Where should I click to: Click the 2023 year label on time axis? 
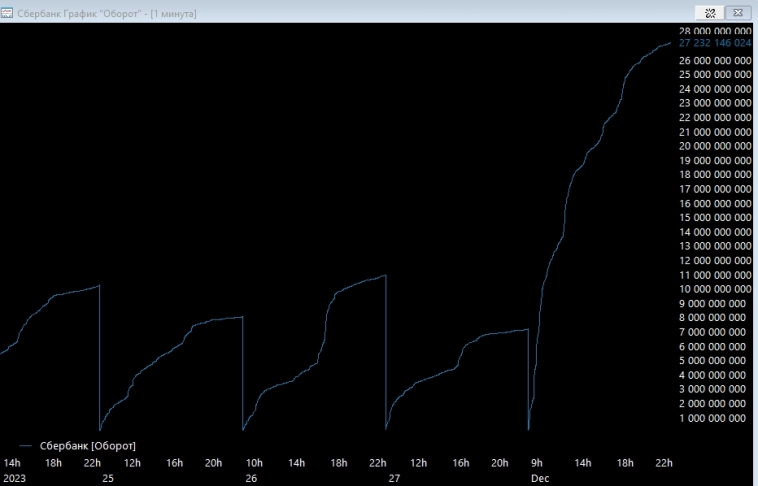pos(13,478)
